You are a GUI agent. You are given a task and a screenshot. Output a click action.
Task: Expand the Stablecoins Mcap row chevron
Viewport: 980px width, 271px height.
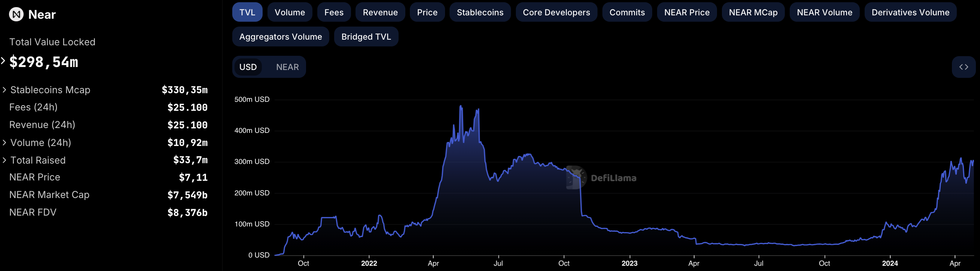point(4,90)
